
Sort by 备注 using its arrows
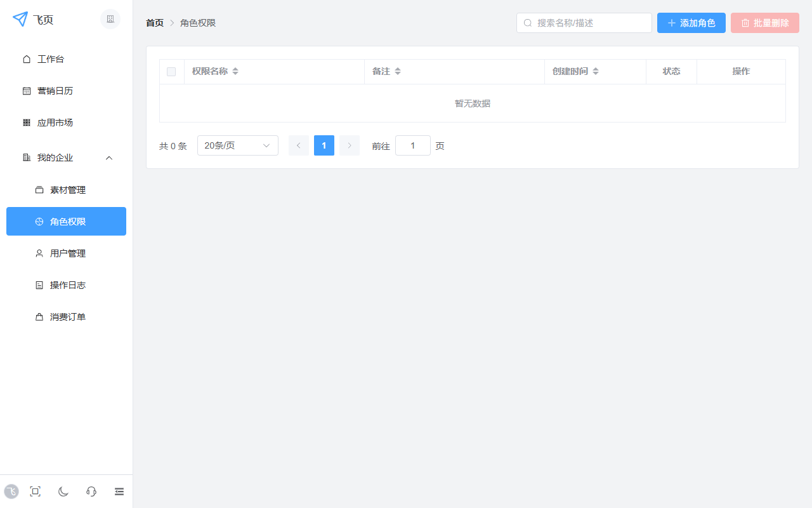[397, 71]
